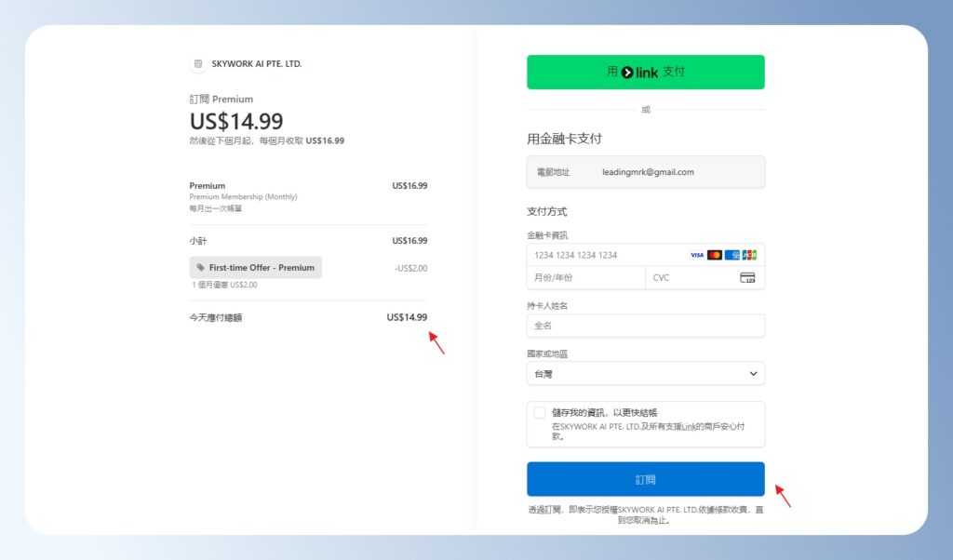This screenshot has width=953, height=560.
Task: Click the First-time Offer - Premium badge
Action: coord(255,267)
